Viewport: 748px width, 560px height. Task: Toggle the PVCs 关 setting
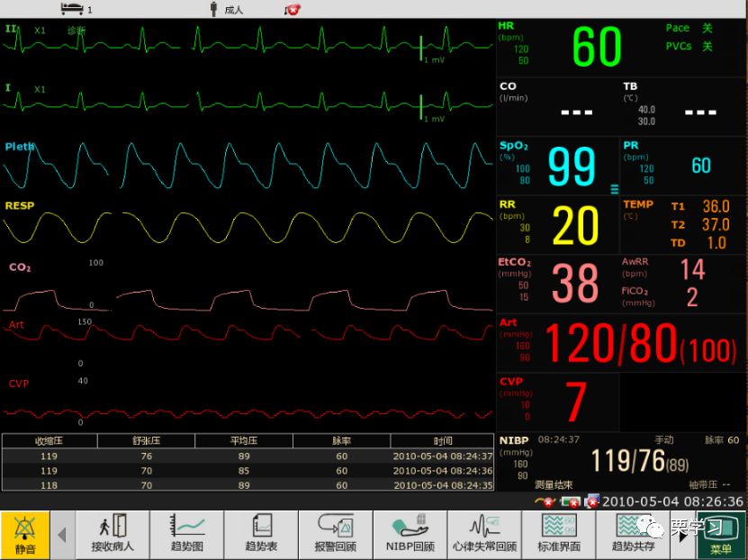point(689,46)
